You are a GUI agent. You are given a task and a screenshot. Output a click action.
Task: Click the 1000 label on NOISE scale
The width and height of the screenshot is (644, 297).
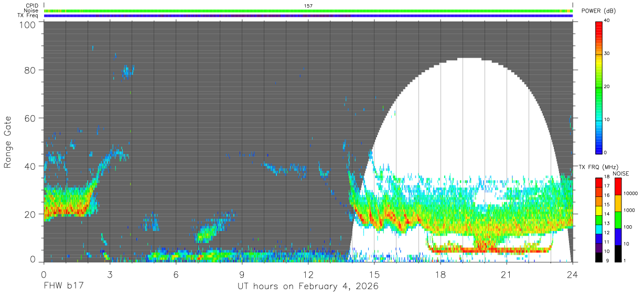click(x=628, y=211)
